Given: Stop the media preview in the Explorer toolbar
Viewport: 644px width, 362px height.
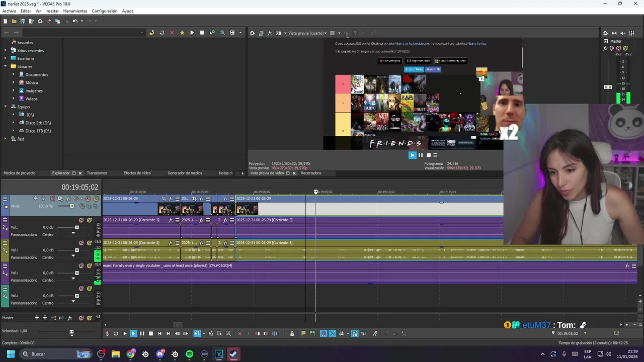Looking at the screenshot, I should coord(202,33).
